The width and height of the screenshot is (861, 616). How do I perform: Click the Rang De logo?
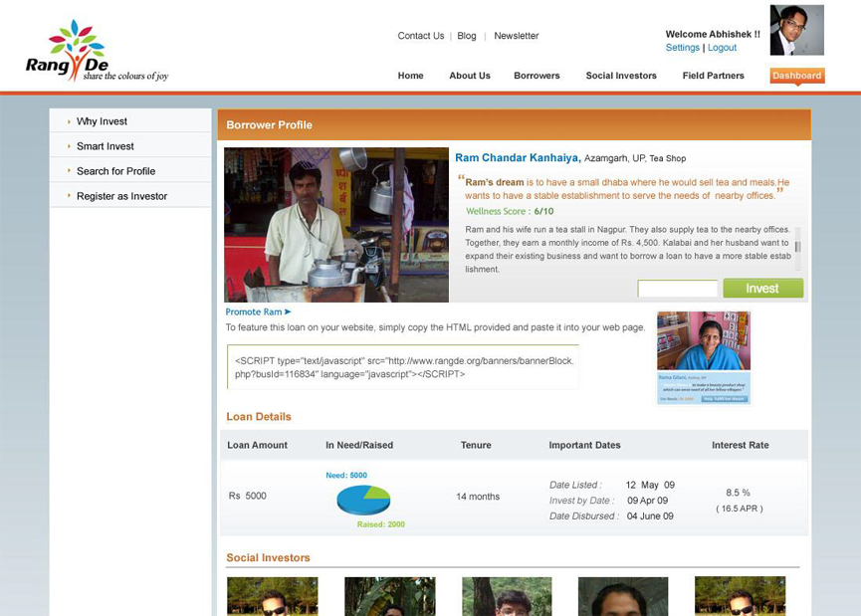97,51
